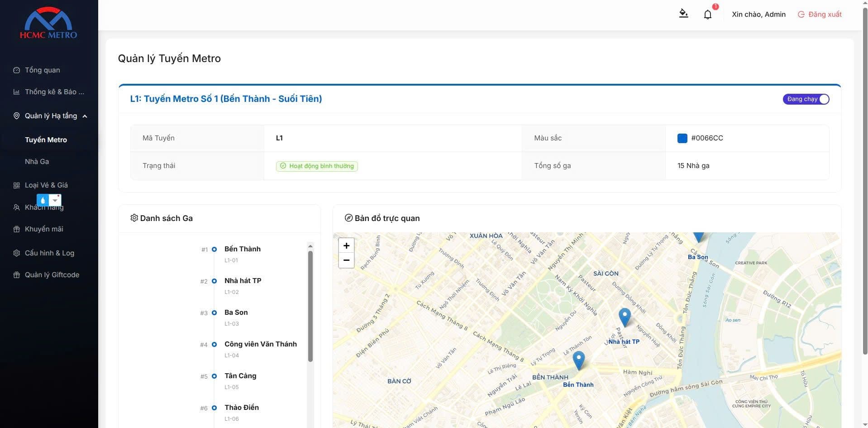The image size is (868, 428).
Task: Open the Nhà Ga menu item
Action: tap(37, 162)
